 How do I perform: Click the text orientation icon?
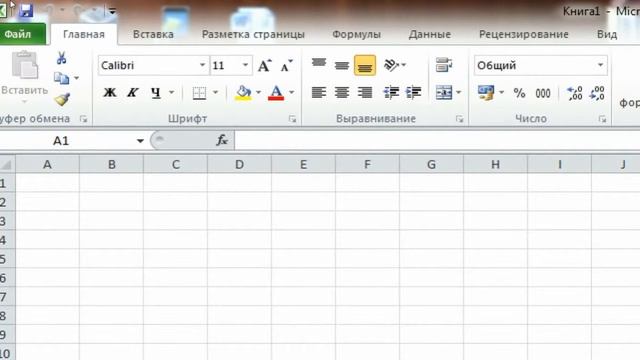391,65
